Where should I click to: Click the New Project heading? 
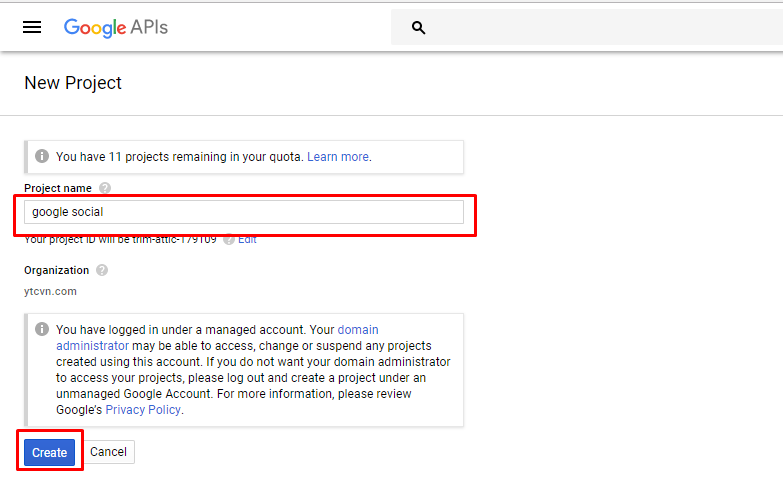click(x=73, y=83)
